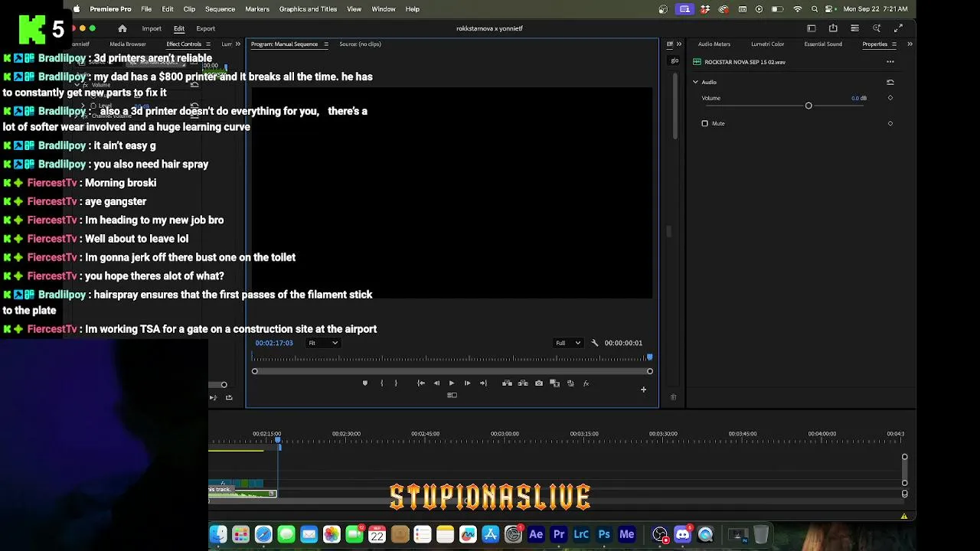Open Media Encoder from the Dock
The width and height of the screenshot is (980, 551).
tap(627, 534)
